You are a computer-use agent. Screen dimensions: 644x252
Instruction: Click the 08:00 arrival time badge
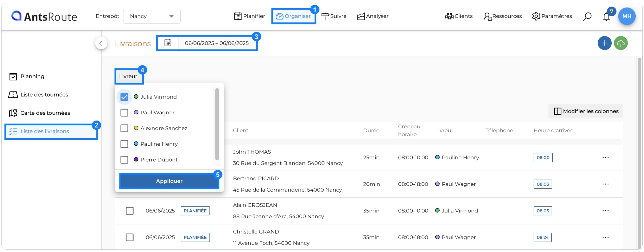543,158
